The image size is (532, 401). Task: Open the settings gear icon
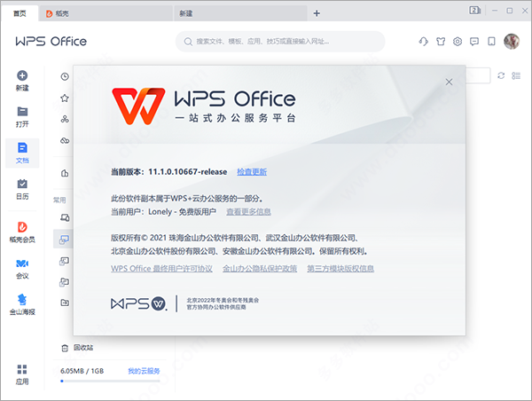458,42
